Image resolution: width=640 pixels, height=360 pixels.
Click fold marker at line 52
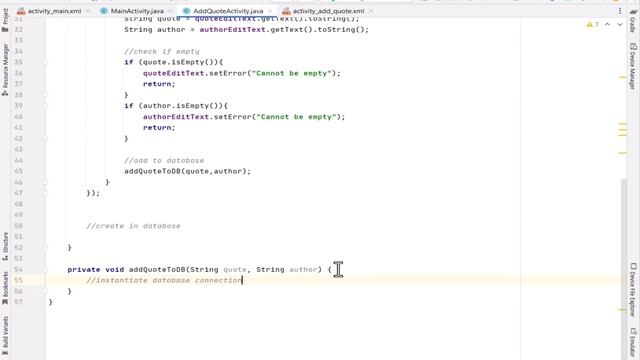click(x=45, y=247)
